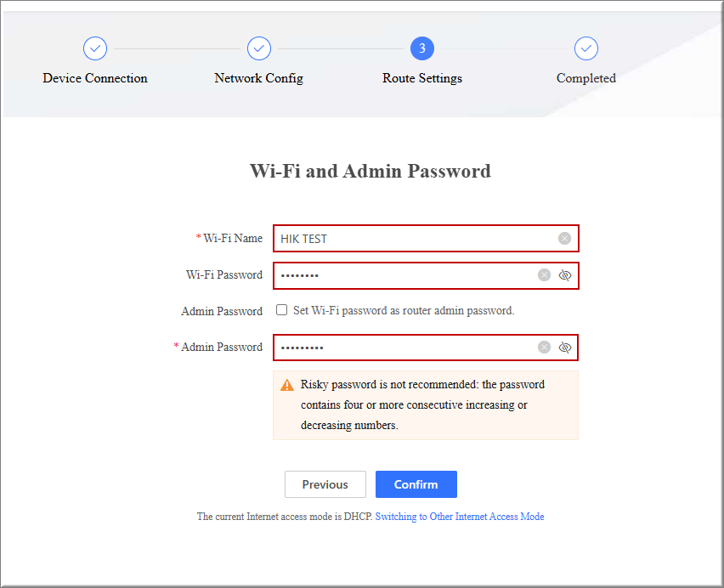Open Switching to Other Internet Access Mode
Image resolution: width=724 pixels, height=588 pixels.
460,517
